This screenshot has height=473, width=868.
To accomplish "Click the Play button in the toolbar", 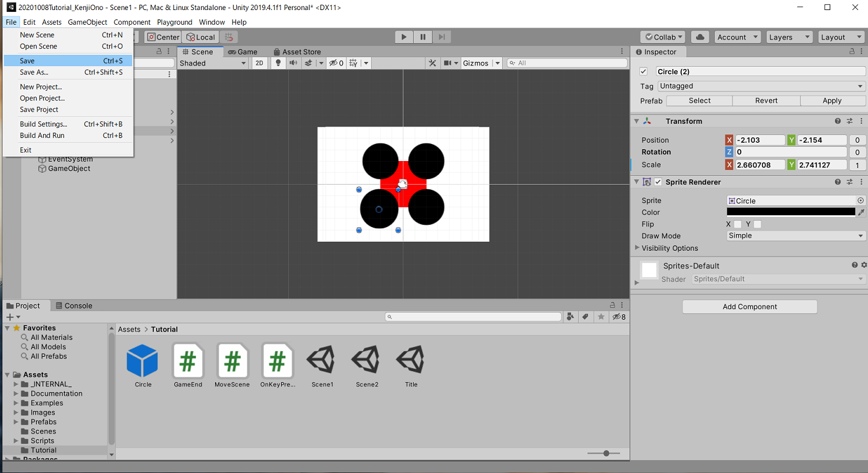I will pyautogui.click(x=404, y=37).
